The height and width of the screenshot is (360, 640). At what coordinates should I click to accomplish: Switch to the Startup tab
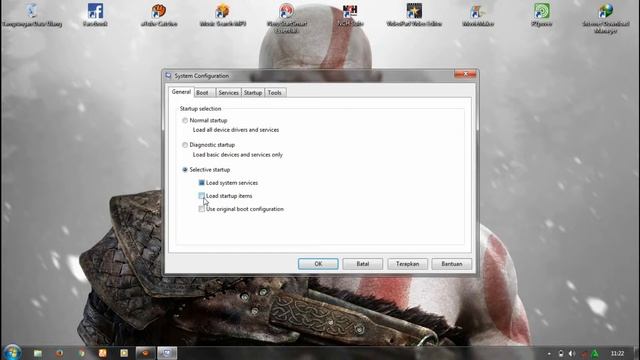253,93
